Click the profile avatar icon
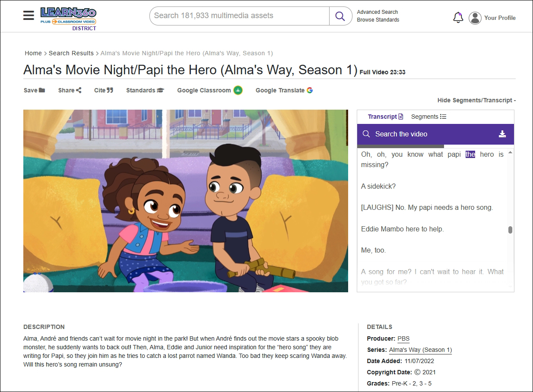Image resolution: width=533 pixels, height=392 pixels. click(x=475, y=18)
